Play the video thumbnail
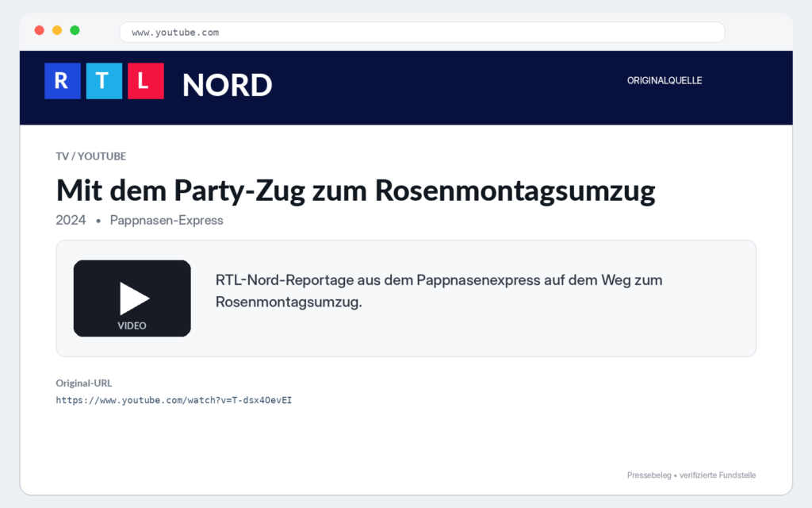Screen dimensions: 812x508 pyautogui.click(x=132, y=298)
